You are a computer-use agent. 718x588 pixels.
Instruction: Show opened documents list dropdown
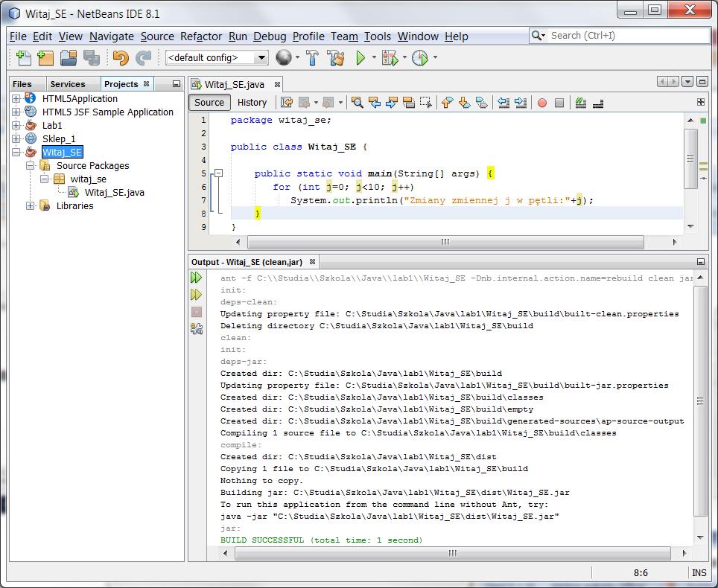[x=687, y=82]
